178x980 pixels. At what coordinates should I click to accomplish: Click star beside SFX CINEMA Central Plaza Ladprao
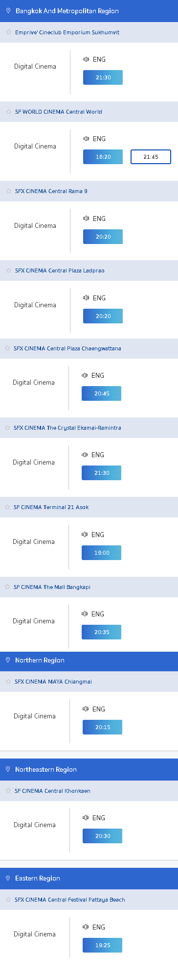tap(9, 270)
